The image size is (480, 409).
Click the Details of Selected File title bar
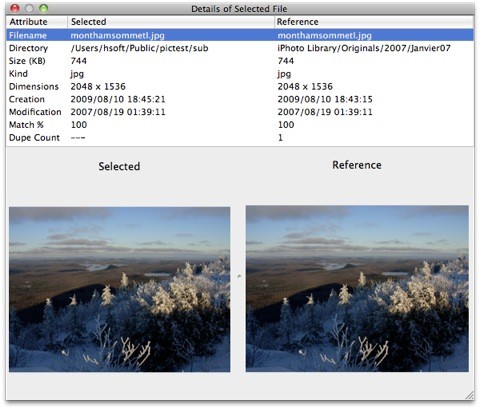pos(239,9)
